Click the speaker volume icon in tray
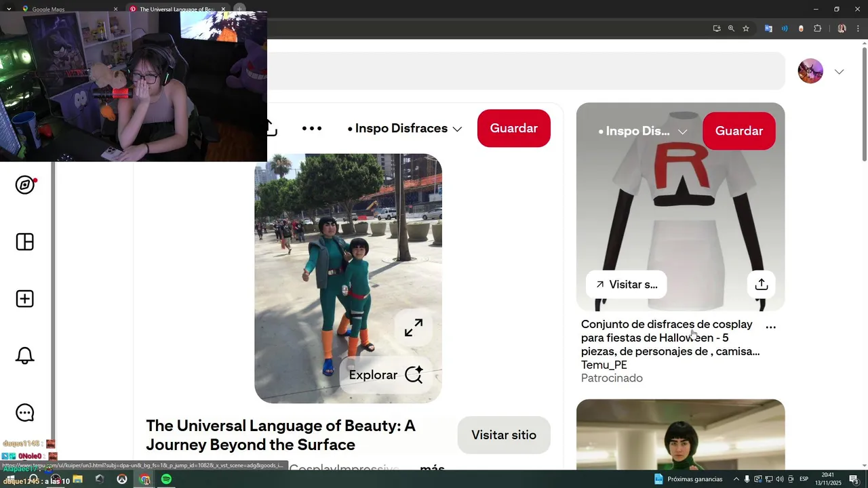Screen dimensions: 868x488 (779, 479)
